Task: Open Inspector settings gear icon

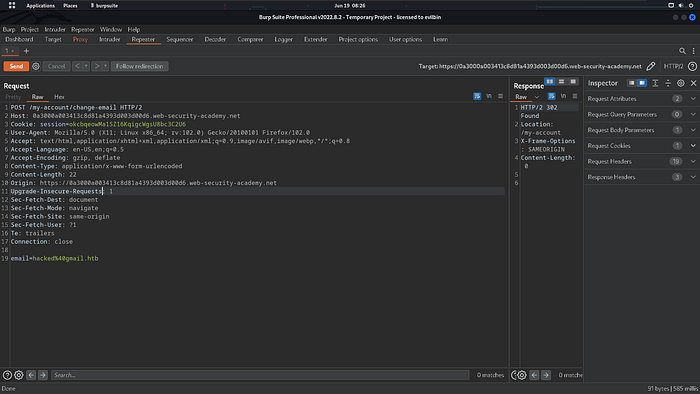Action: tap(680, 83)
